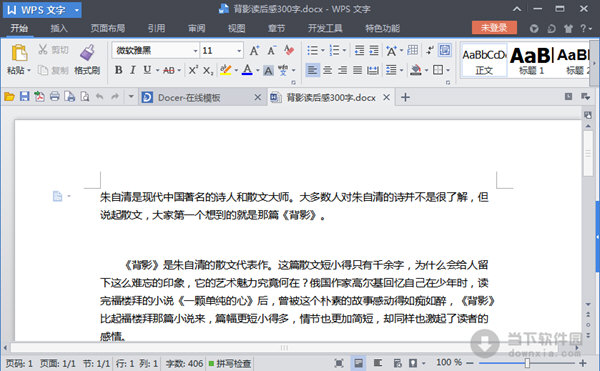Open the font name dropdown

195,50
